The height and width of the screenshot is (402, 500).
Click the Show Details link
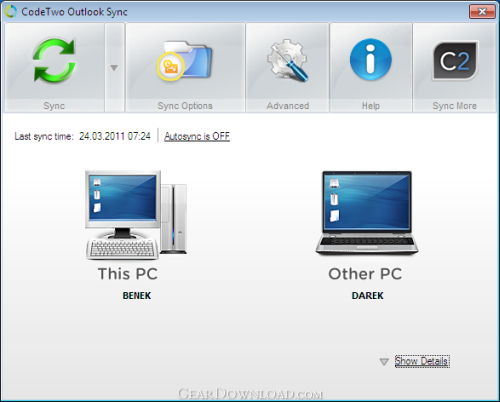point(422,361)
